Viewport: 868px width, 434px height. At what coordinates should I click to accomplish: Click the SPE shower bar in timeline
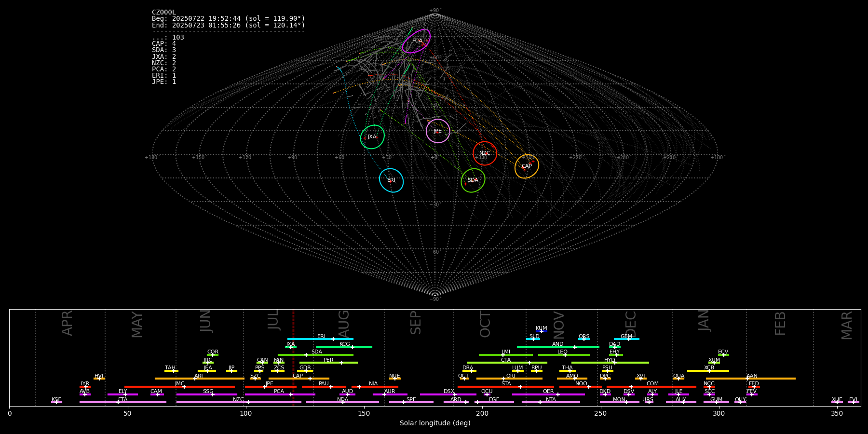pyautogui.click(x=411, y=402)
